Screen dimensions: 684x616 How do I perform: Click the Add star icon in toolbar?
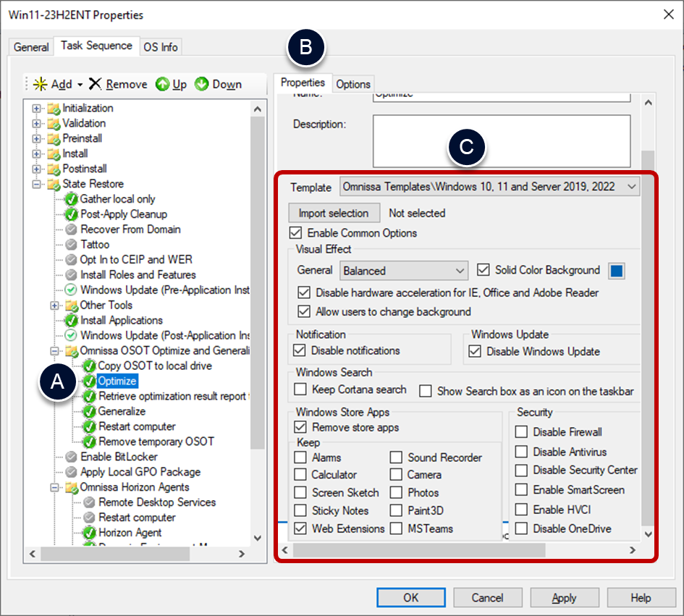click(x=40, y=84)
